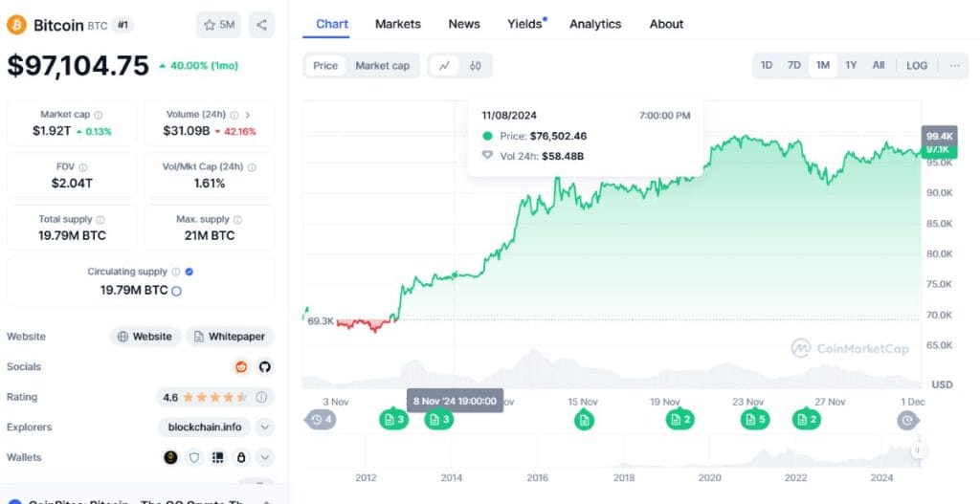Toggle chart to Market cap view
The image size is (980, 504).
point(382,66)
